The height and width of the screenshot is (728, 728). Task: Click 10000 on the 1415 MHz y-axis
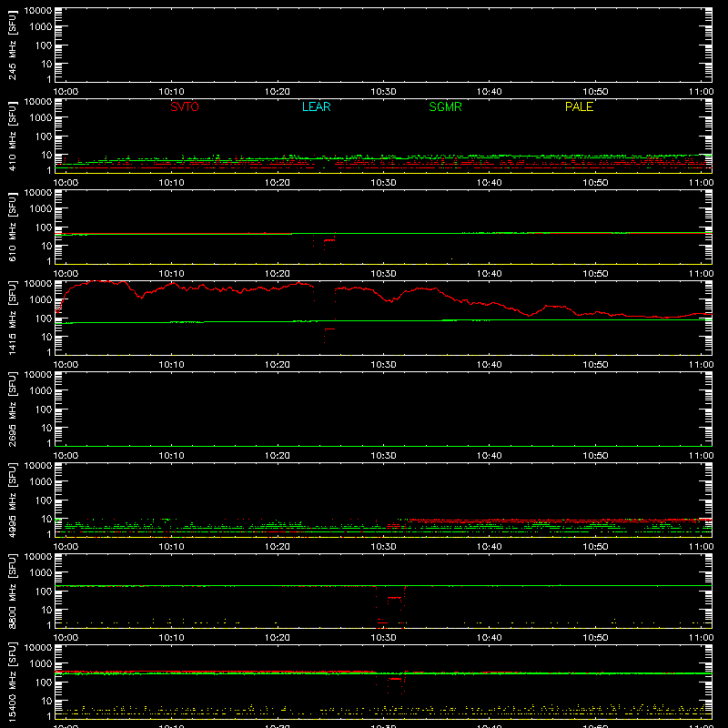pyautogui.click(x=38, y=284)
